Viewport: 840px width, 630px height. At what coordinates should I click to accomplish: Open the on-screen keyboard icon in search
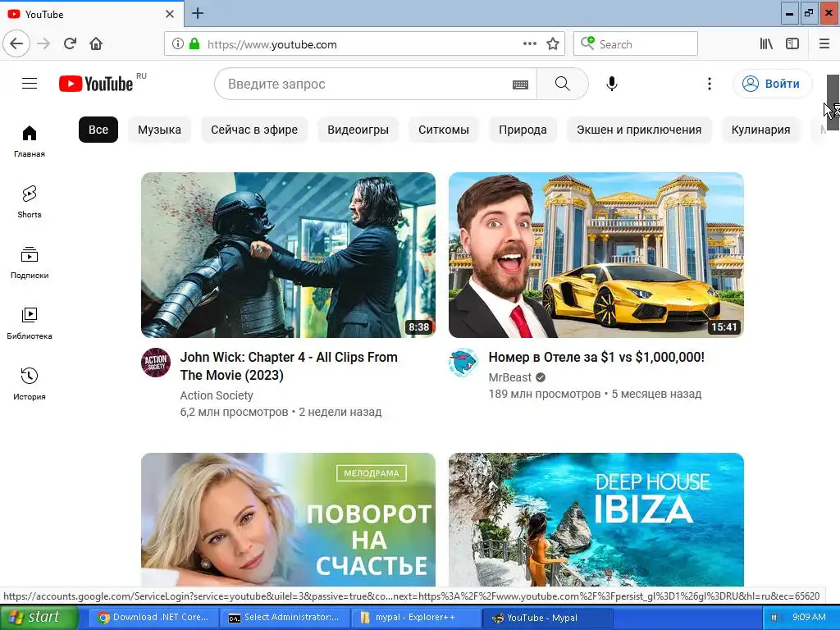(520, 84)
